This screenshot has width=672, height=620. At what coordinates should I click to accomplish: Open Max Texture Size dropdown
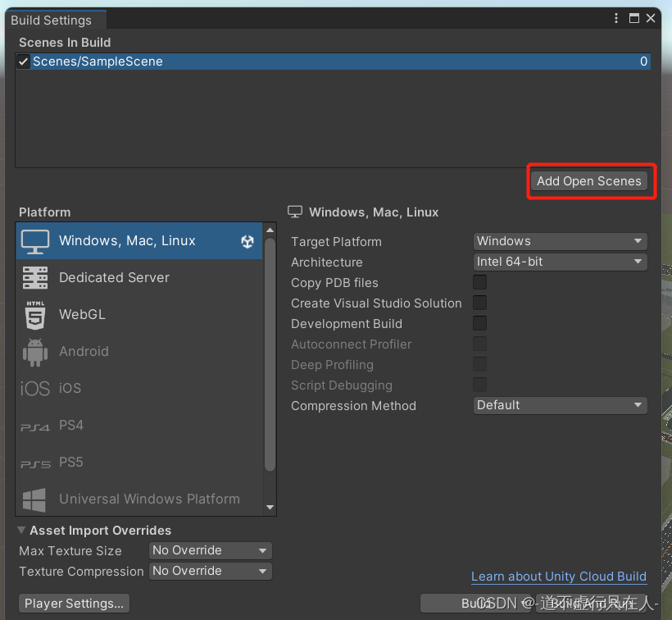[211, 550]
